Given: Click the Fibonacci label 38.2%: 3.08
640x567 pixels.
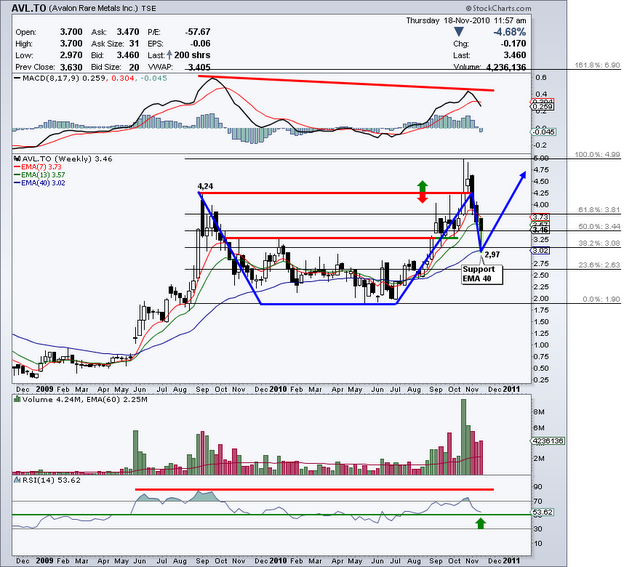Looking at the screenshot, I should click(599, 243).
